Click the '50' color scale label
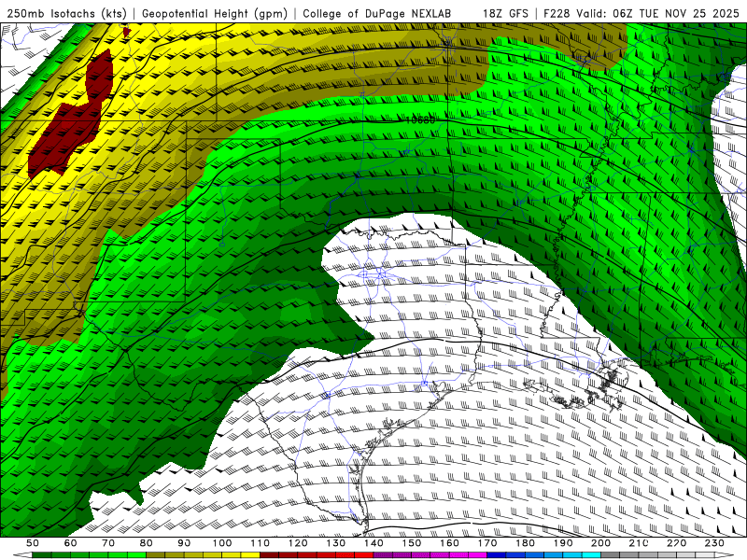 [x=33, y=543]
